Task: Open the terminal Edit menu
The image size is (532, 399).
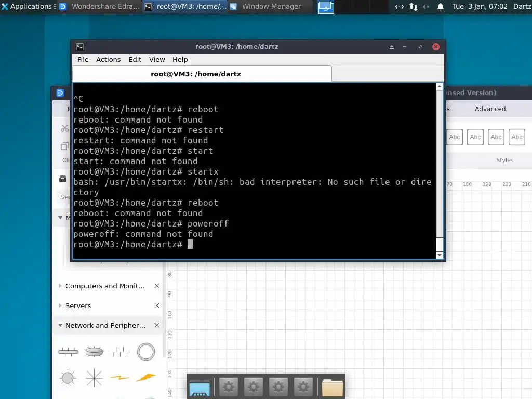Action: pyautogui.click(x=135, y=59)
